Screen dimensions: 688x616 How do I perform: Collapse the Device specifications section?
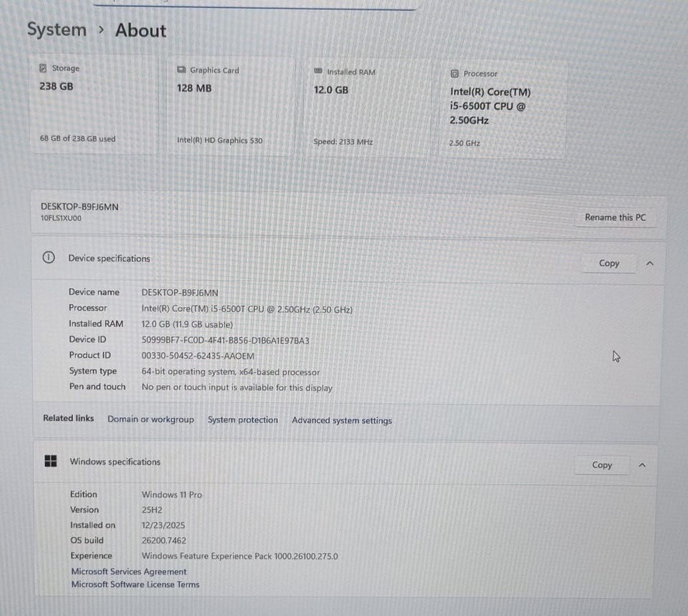click(x=650, y=263)
